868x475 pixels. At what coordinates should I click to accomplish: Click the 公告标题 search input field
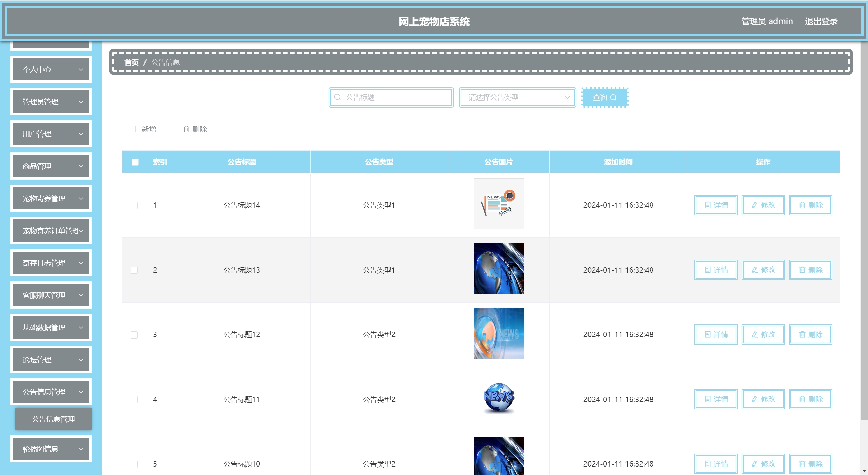click(x=395, y=97)
